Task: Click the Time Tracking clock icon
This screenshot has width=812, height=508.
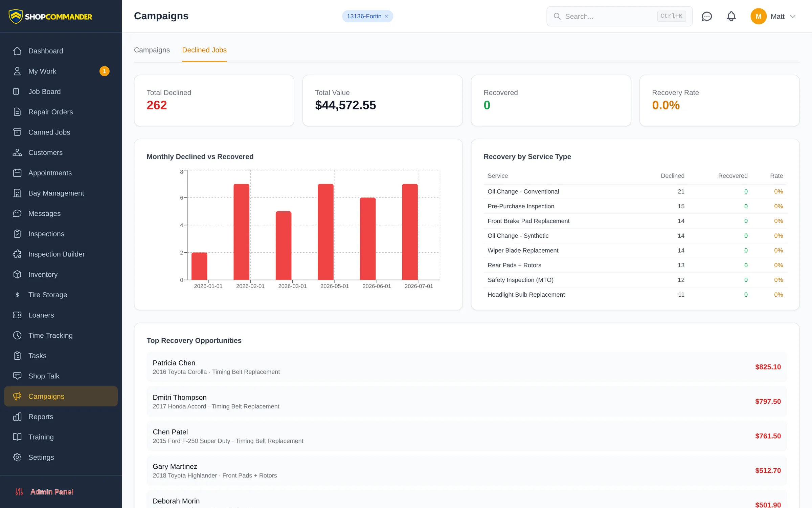Action: 17,335
